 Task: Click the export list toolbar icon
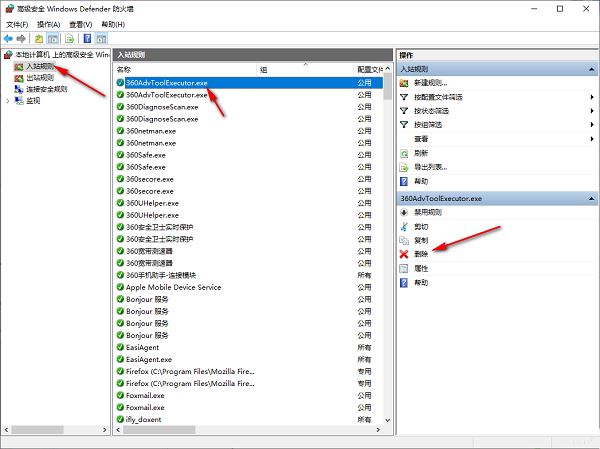70,38
